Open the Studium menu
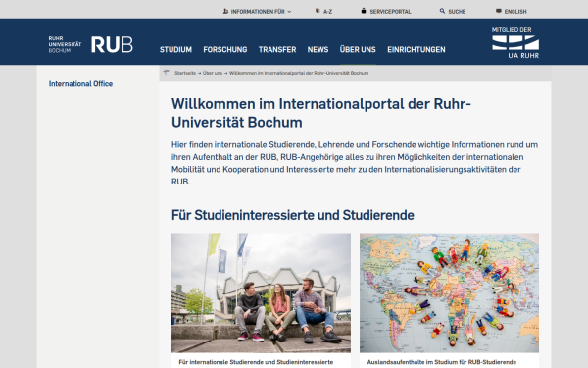The height and width of the screenshot is (368, 588). point(175,50)
